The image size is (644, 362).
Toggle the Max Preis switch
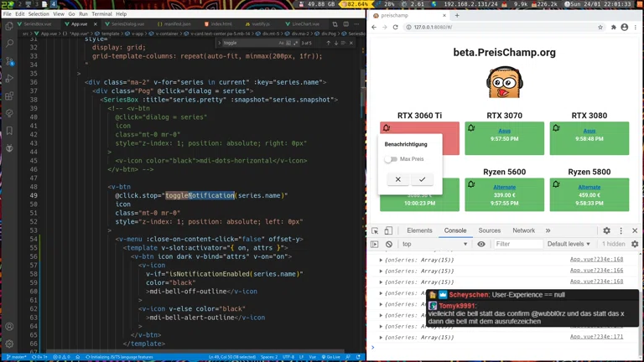(x=391, y=159)
